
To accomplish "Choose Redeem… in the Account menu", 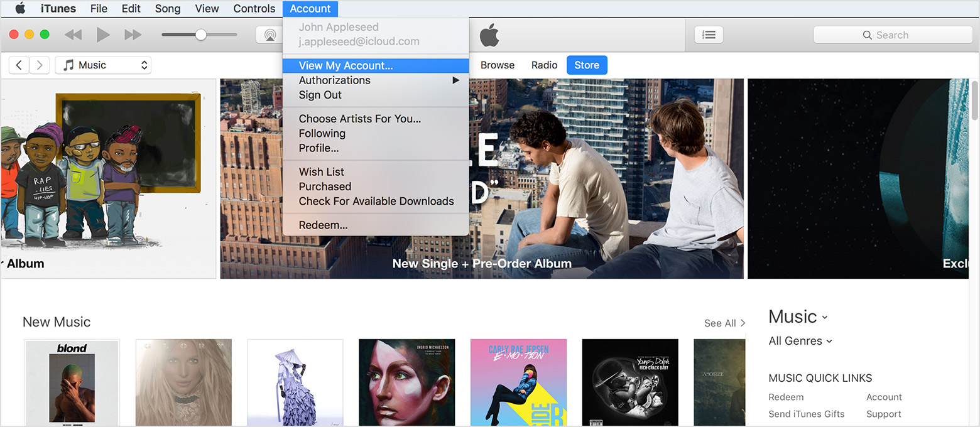I will [376, 225].
